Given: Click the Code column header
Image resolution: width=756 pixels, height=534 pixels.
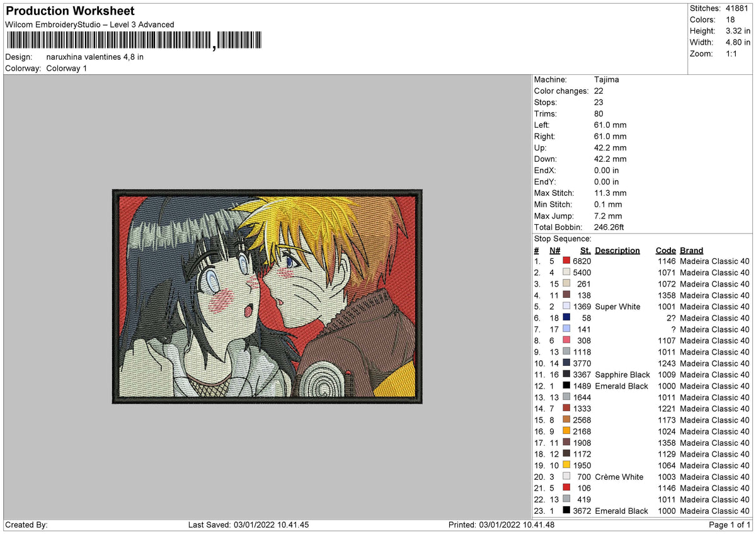Looking at the screenshot, I should 665,251.
